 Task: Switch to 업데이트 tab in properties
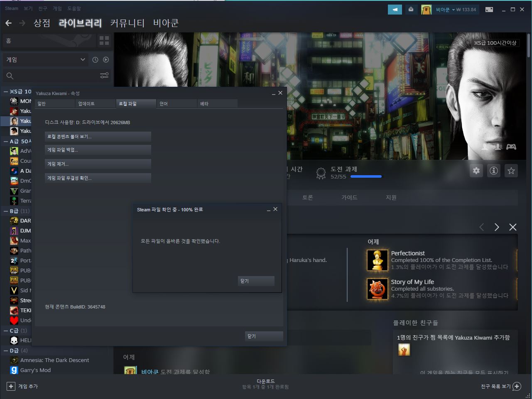95,104
